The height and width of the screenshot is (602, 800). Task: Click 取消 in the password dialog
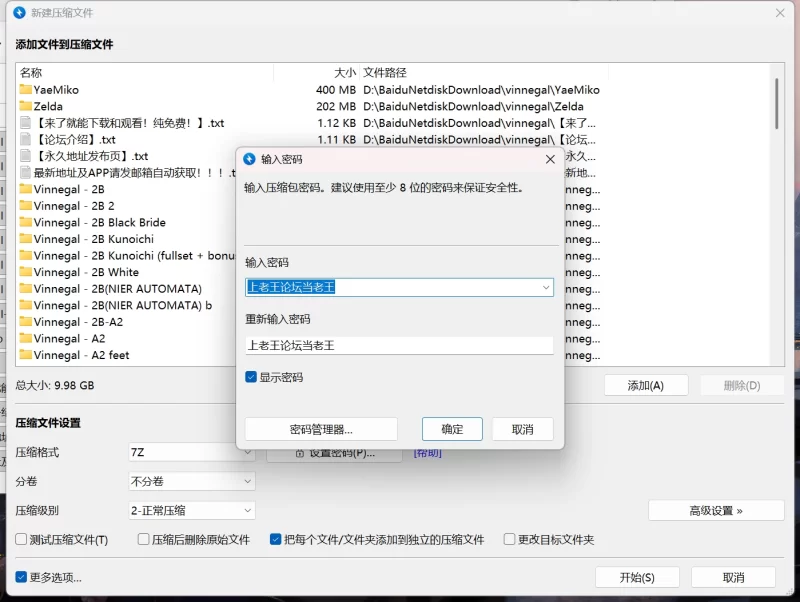[x=522, y=429]
